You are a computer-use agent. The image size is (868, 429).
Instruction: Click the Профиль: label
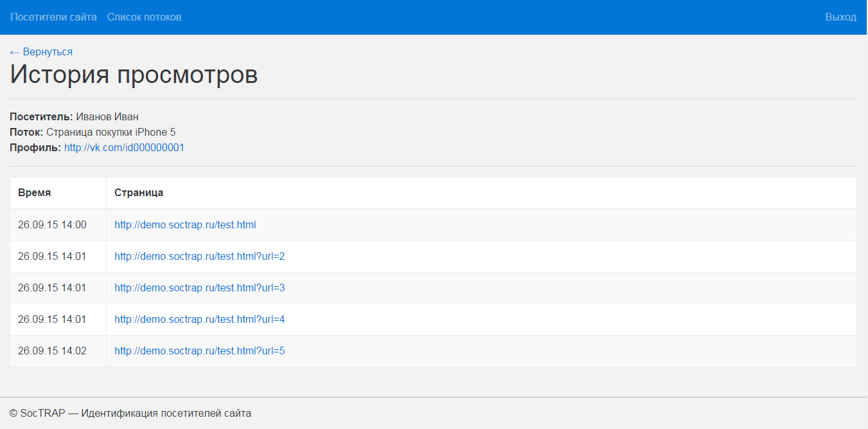pyautogui.click(x=35, y=148)
